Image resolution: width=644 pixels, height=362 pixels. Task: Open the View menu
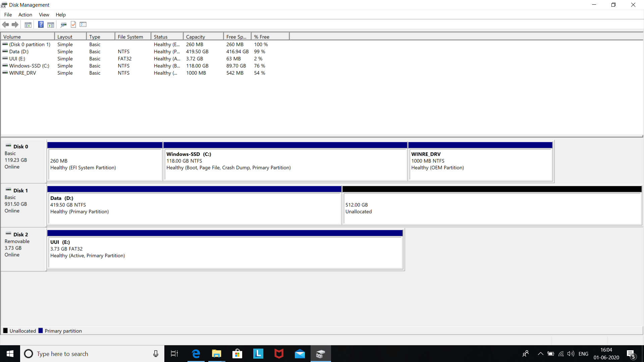[x=44, y=15]
